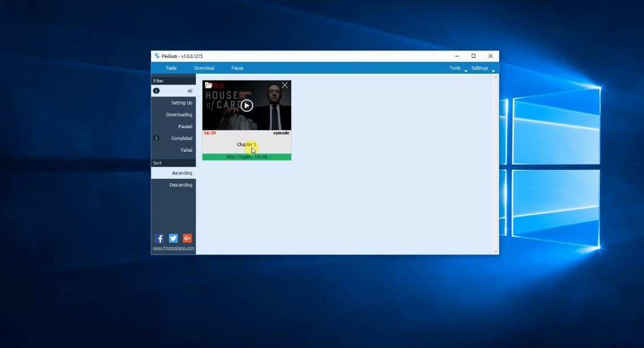
Task: Click the FlixGrab app icon in title bar
Action: point(157,56)
